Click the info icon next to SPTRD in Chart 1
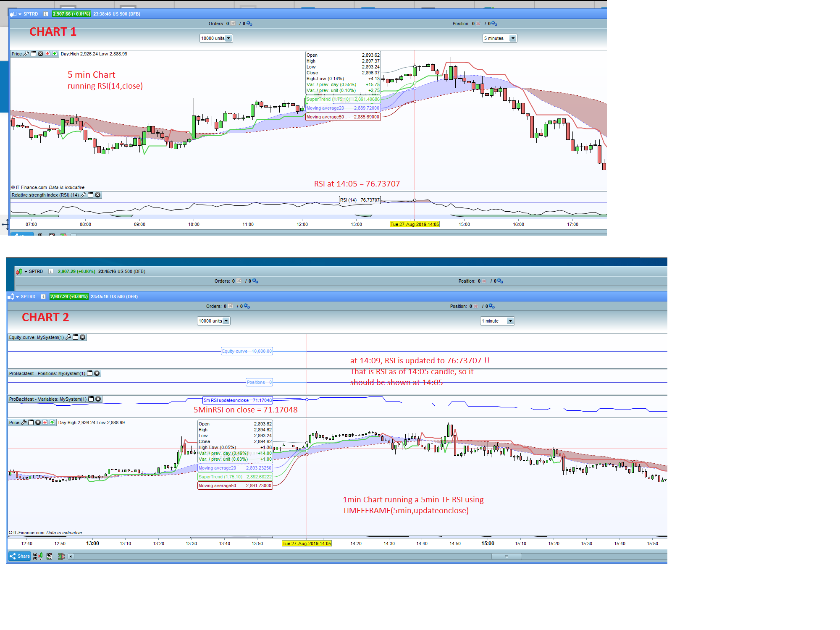Screen dimensions: 840x630 point(46,14)
